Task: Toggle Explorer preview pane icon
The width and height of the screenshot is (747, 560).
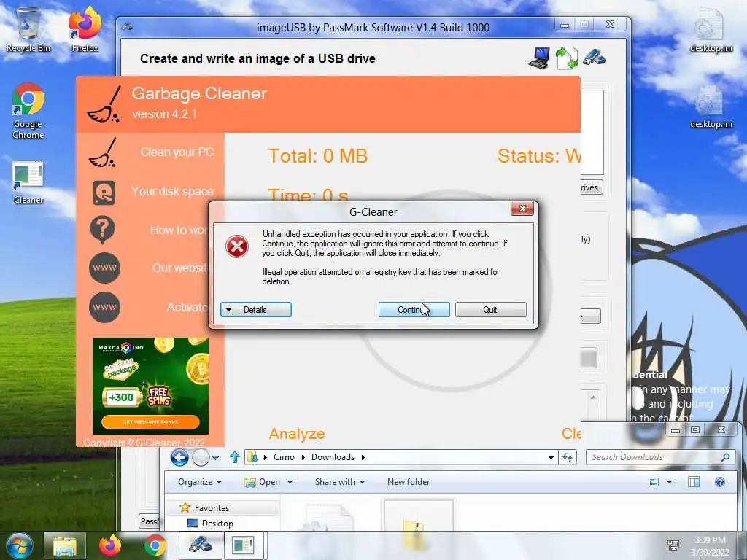Action: click(694, 482)
